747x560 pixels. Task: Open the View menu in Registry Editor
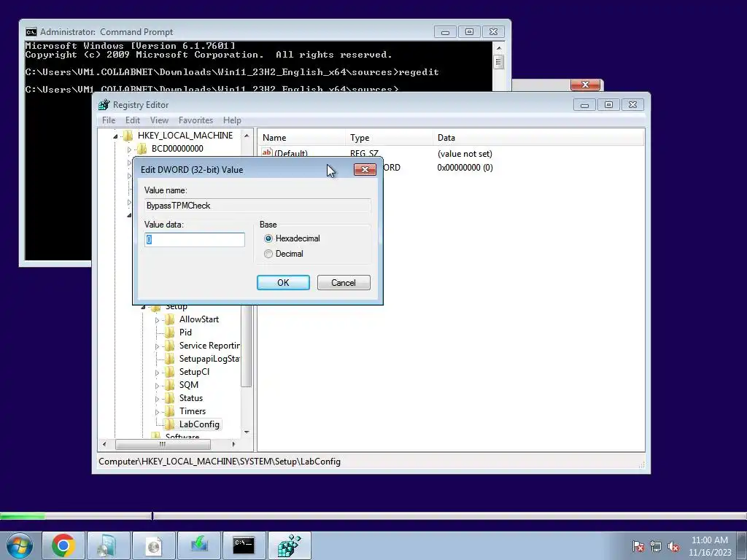159,120
